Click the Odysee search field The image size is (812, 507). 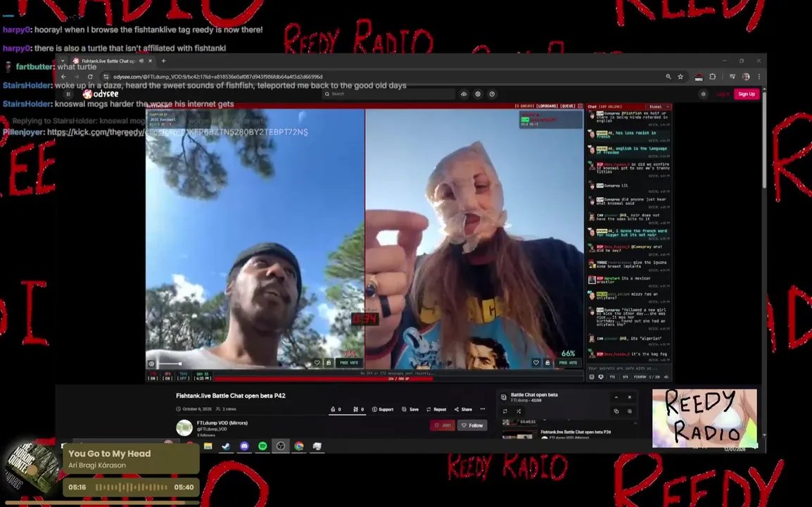click(388, 94)
